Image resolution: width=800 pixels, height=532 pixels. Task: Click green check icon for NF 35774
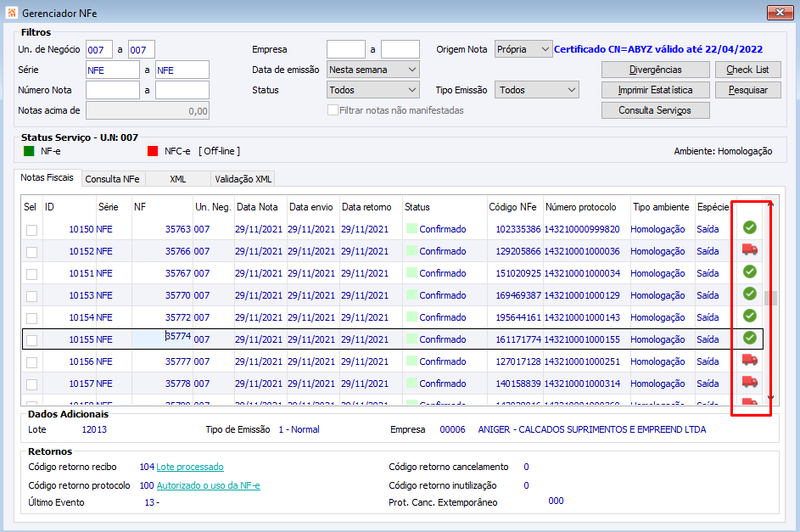(749, 338)
